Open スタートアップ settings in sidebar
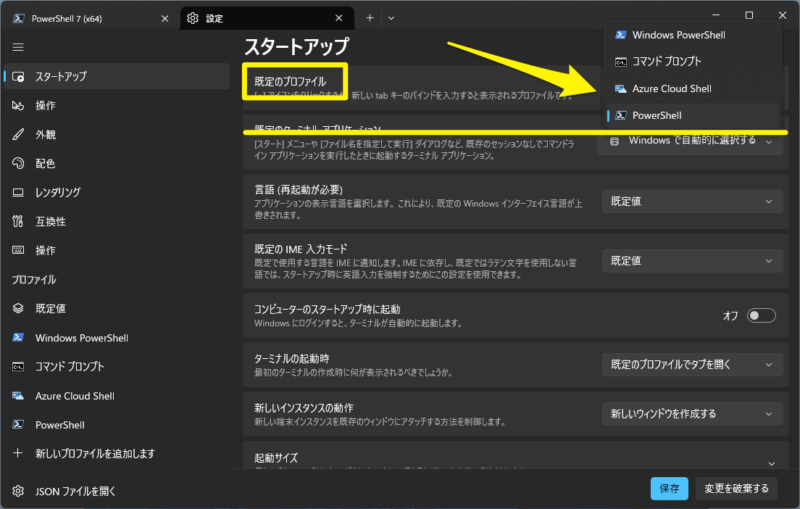 116,77
